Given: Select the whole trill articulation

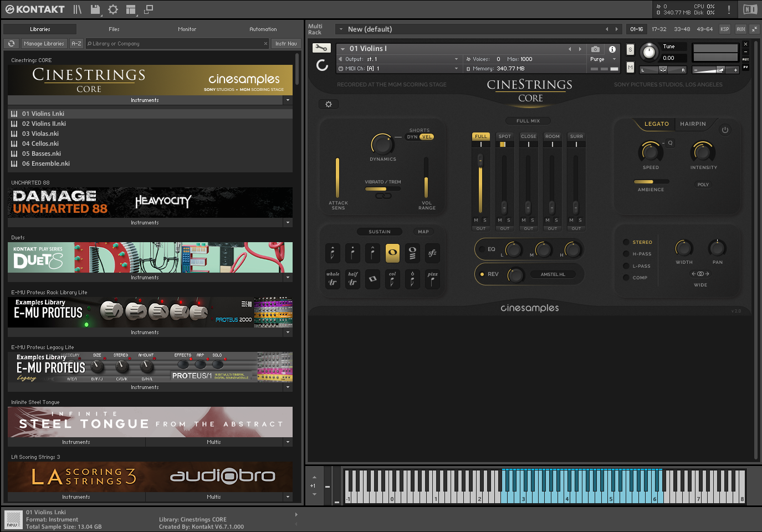Looking at the screenshot, I should click(333, 279).
